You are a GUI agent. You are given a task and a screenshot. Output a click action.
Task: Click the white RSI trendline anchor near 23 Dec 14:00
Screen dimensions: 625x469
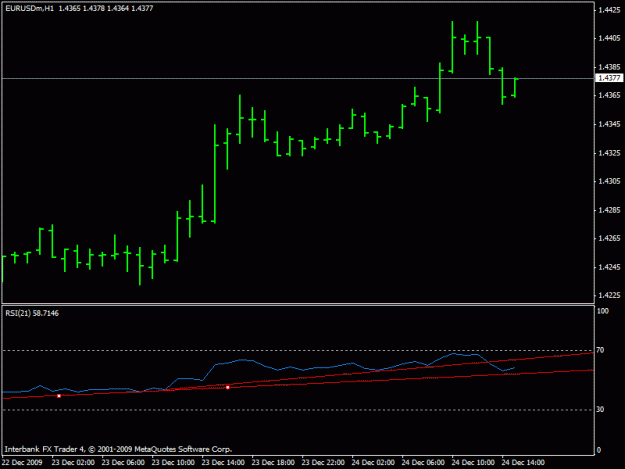tap(228, 387)
